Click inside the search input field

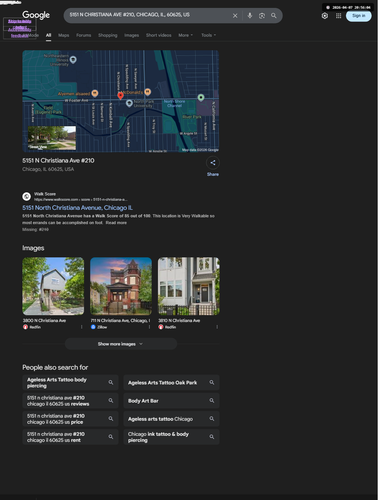pos(148,15)
